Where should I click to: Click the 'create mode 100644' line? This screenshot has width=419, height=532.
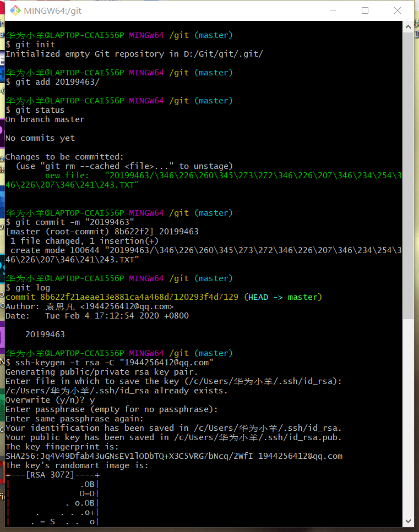coord(204,255)
